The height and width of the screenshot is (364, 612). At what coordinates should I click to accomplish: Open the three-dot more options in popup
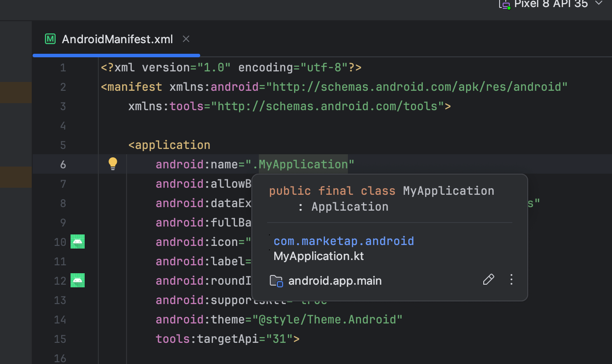(511, 279)
